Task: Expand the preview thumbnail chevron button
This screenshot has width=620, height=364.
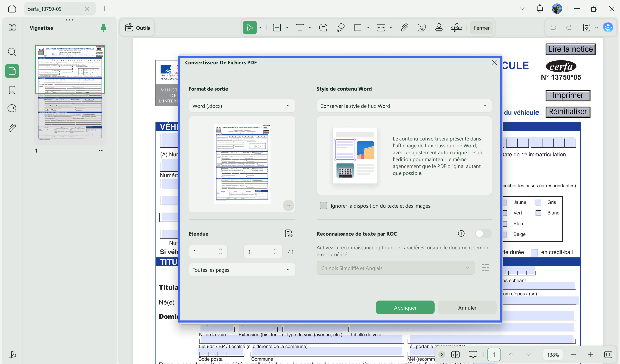Action: tap(288, 205)
